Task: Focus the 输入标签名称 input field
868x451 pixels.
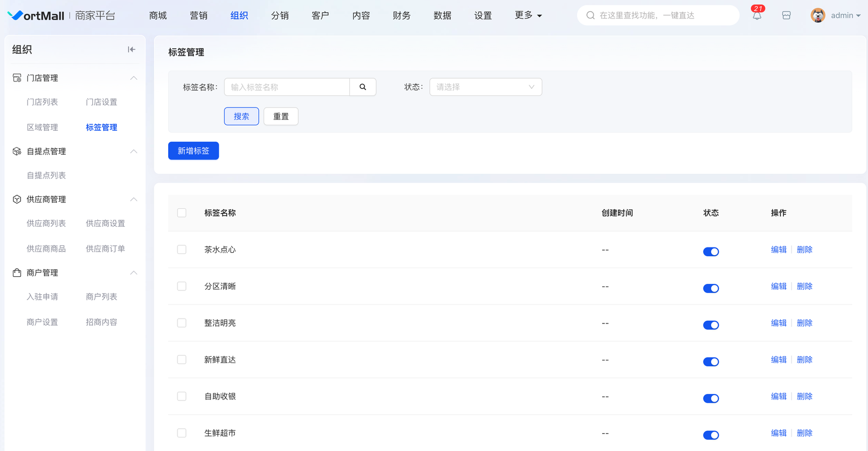Action: [286, 87]
